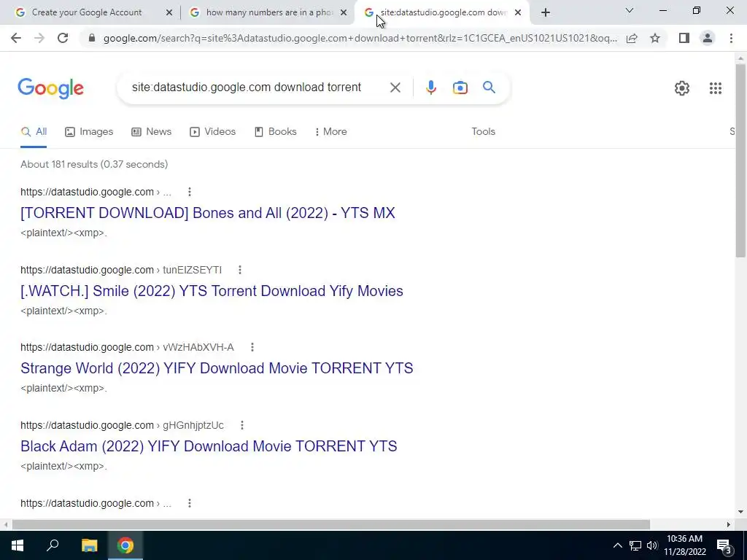The width and height of the screenshot is (747, 560).
Task: Open options for Strange World result
Action: (252, 347)
